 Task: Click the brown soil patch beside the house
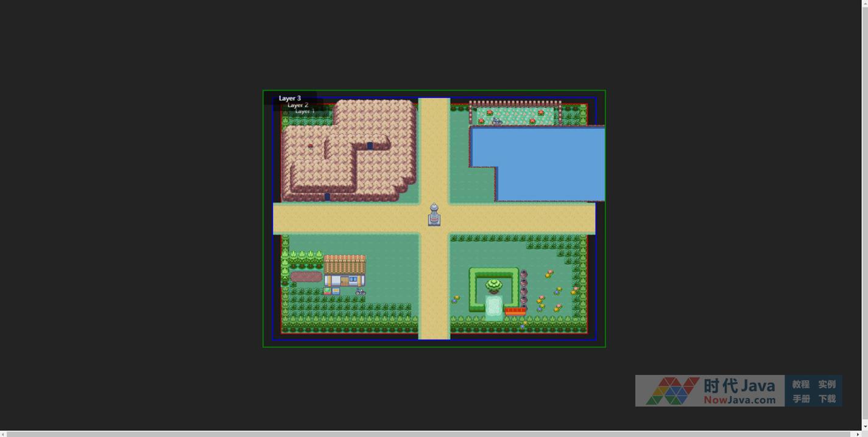(x=306, y=277)
